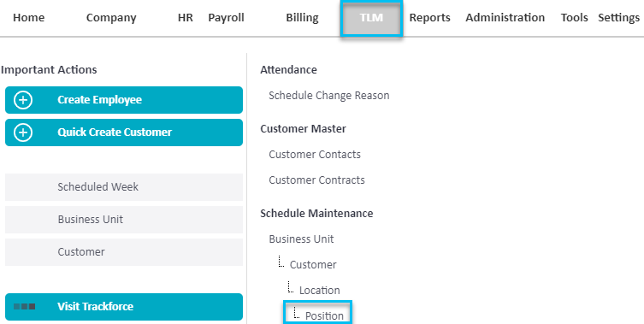Open Business Unit under Important Actions
This screenshot has width=644, height=324.
click(124, 220)
